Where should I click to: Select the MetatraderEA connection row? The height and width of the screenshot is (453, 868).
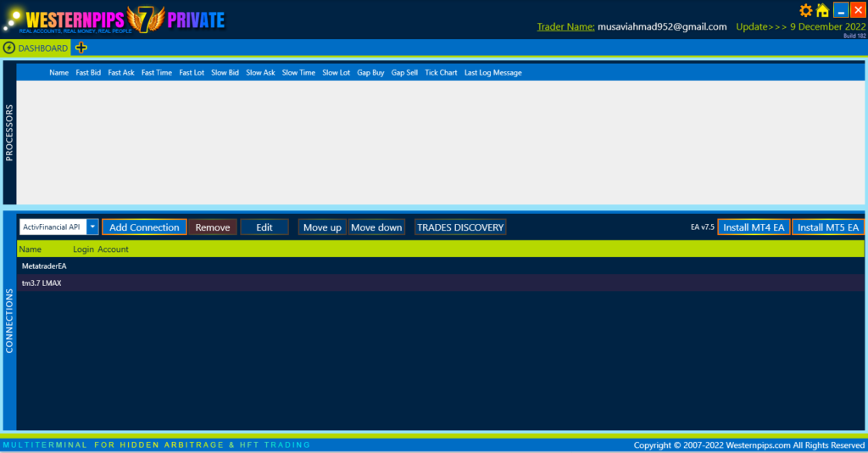pyautogui.click(x=440, y=266)
